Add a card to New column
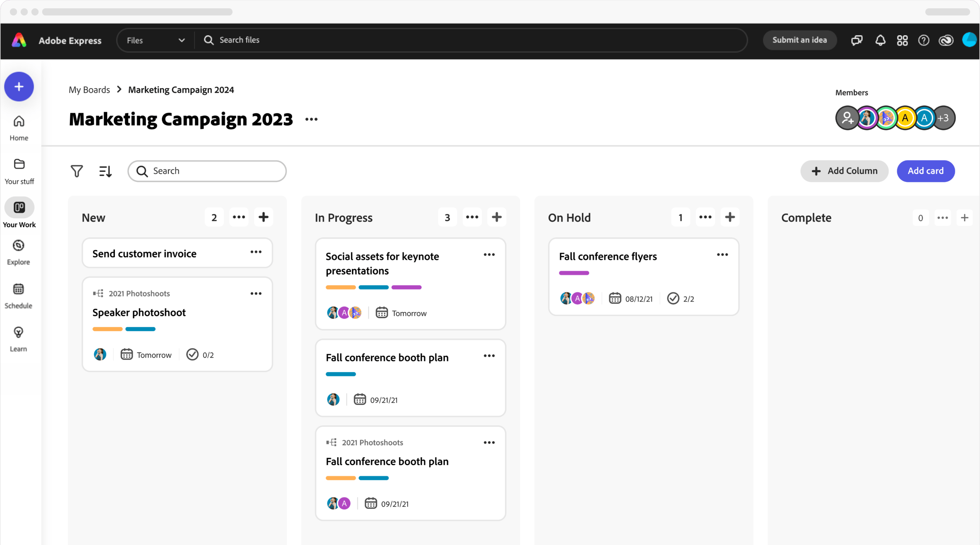980x545 pixels. [263, 217]
